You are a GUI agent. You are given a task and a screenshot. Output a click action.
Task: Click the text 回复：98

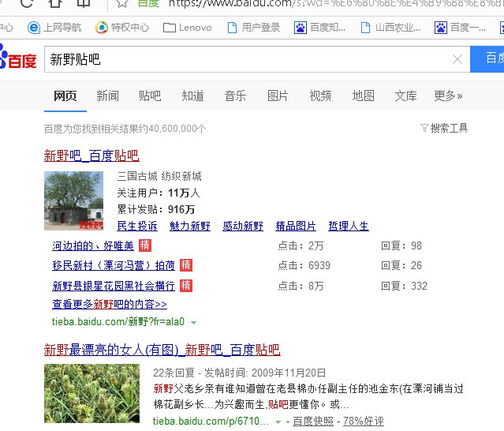[401, 245]
